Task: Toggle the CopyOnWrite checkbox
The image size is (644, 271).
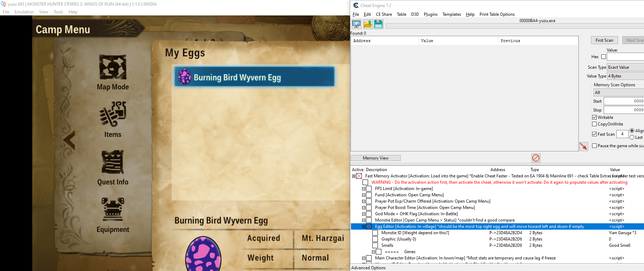Action: coord(595,124)
